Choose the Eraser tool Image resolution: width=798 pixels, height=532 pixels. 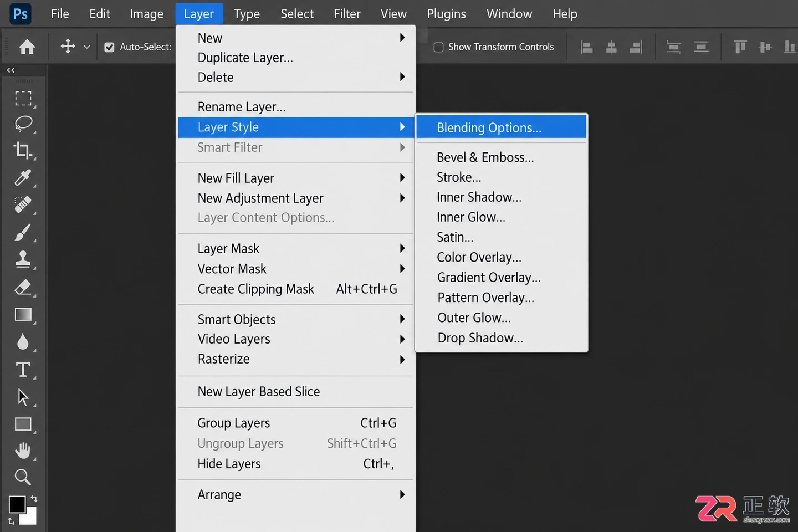pos(23,287)
